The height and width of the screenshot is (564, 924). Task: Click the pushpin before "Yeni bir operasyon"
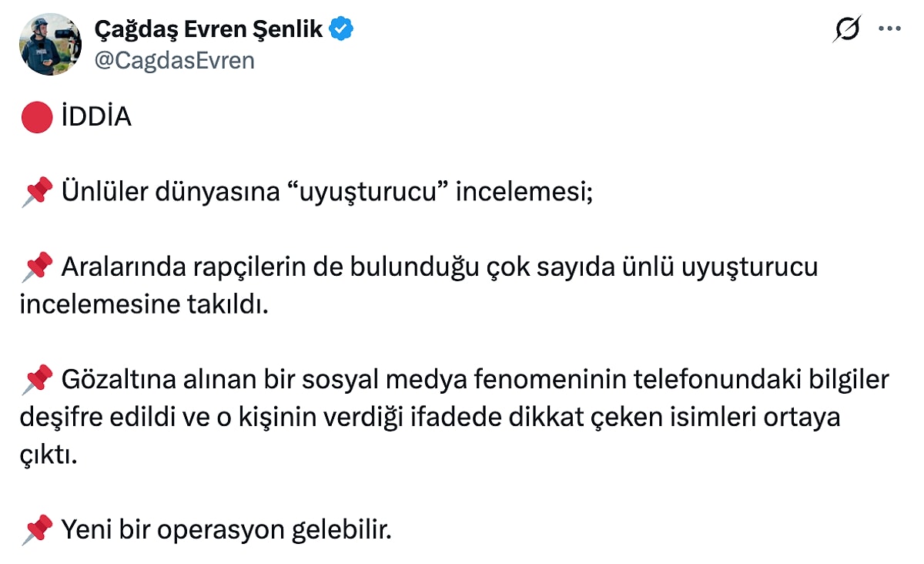pyautogui.click(x=37, y=530)
